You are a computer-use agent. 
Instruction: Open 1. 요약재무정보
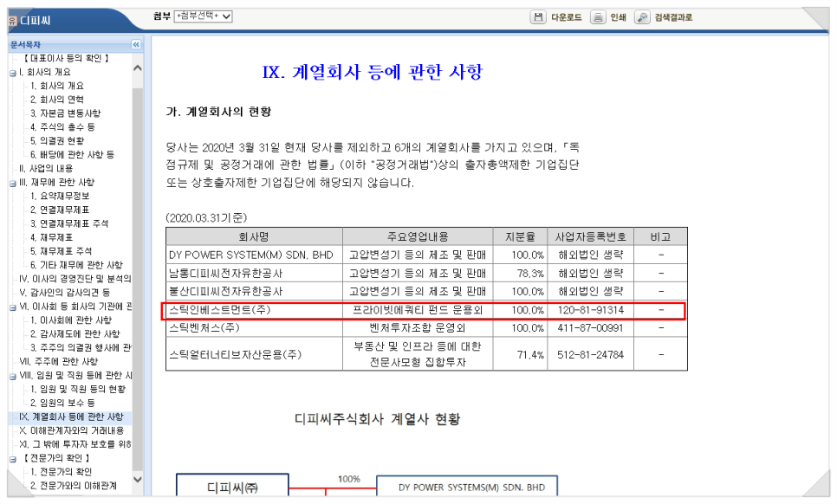click(60, 197)
